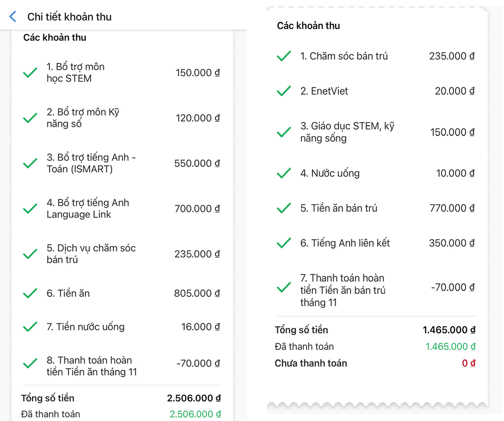Click the Tổng số tiền 1.465.000 đ value
The height and width of the screenshot is (421, 504).
[449, 330]
